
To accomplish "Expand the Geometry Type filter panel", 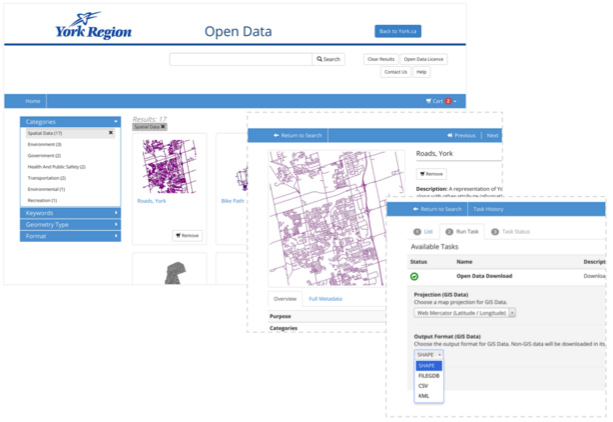I will tap(70, 224).
